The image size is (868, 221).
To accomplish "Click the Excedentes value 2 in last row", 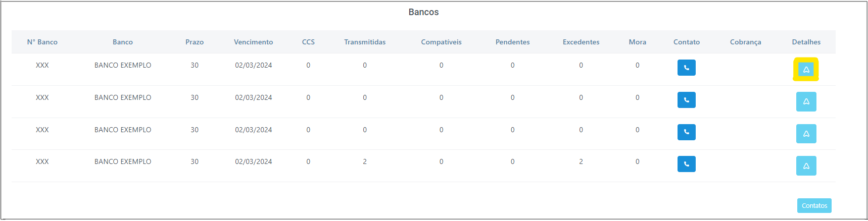I will 581,161.
